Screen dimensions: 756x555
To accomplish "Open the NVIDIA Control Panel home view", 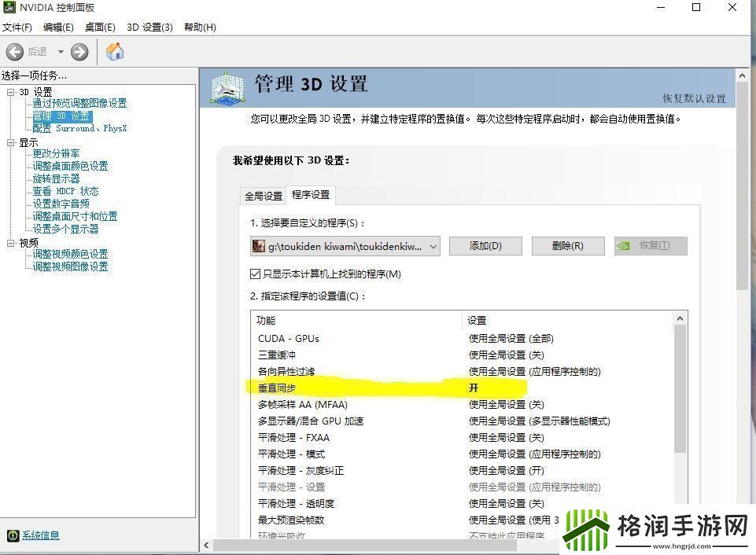I will click(x=114, y=51).
